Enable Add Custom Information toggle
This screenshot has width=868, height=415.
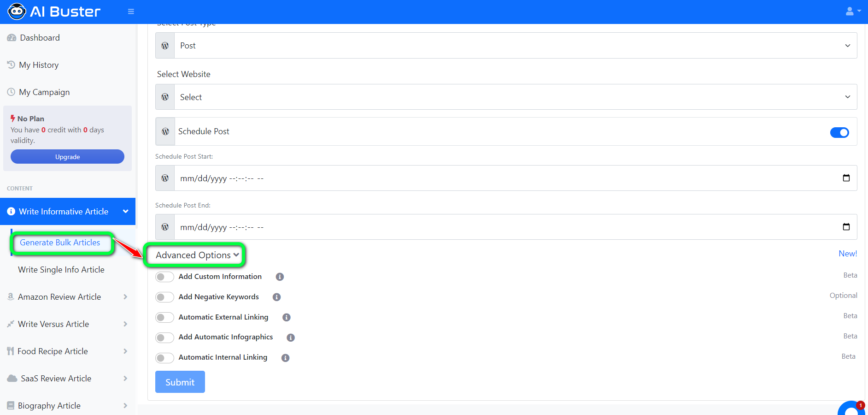coord(164,277)
